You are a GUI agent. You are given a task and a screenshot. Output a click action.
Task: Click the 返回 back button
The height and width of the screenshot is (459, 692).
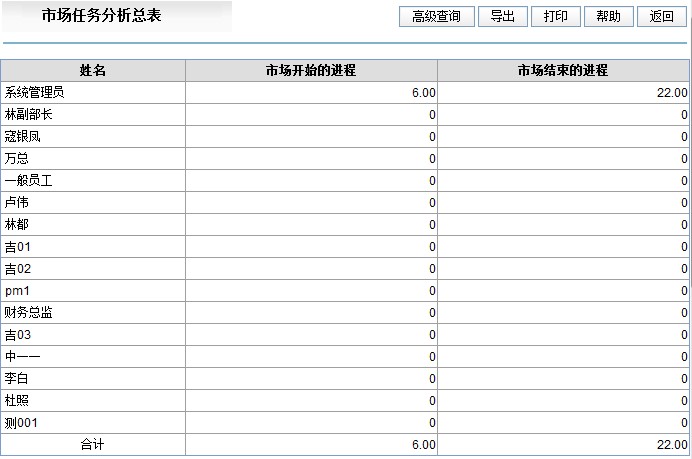661,17
